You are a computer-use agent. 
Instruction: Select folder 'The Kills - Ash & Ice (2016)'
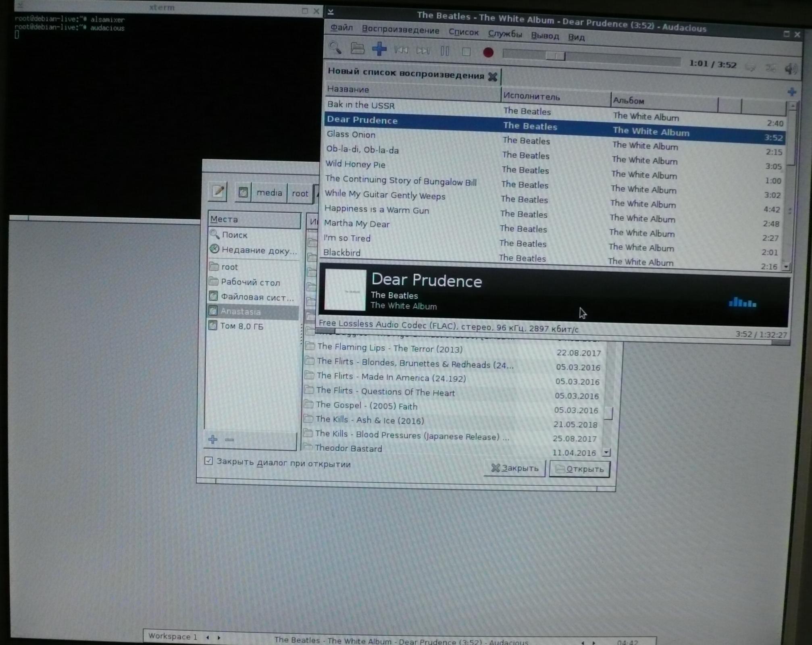pos(370,420)
